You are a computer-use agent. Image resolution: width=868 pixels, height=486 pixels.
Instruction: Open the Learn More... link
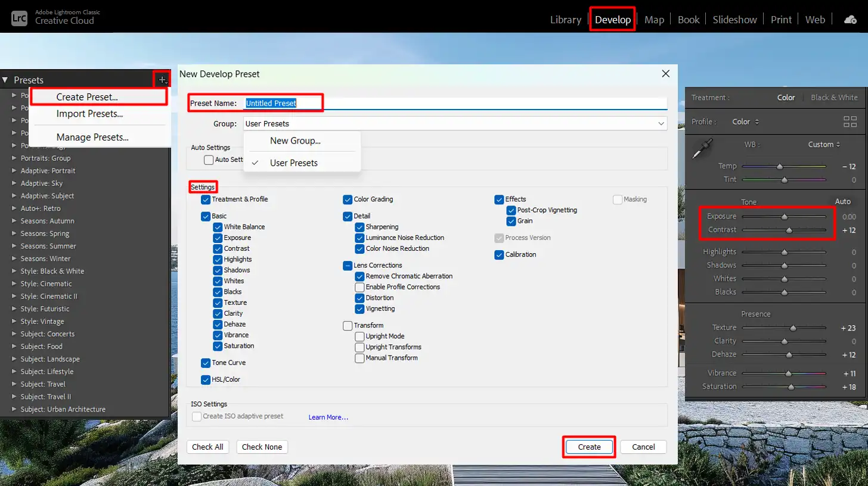click(x=328, y=418)
